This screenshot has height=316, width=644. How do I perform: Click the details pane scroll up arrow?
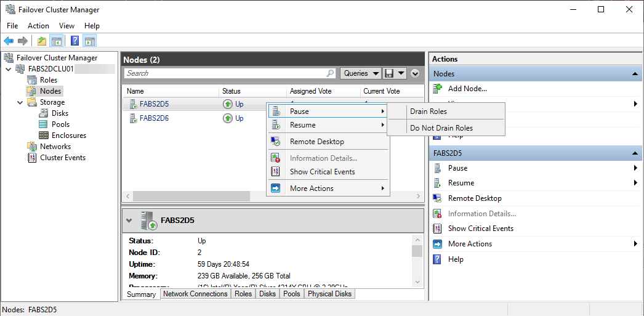click(417, 240)
